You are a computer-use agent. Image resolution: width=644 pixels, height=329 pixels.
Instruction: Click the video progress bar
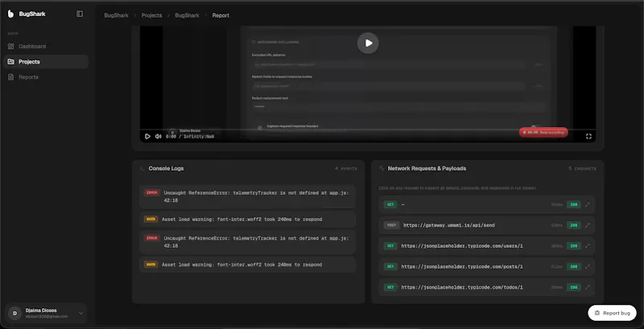pos(368,130)
